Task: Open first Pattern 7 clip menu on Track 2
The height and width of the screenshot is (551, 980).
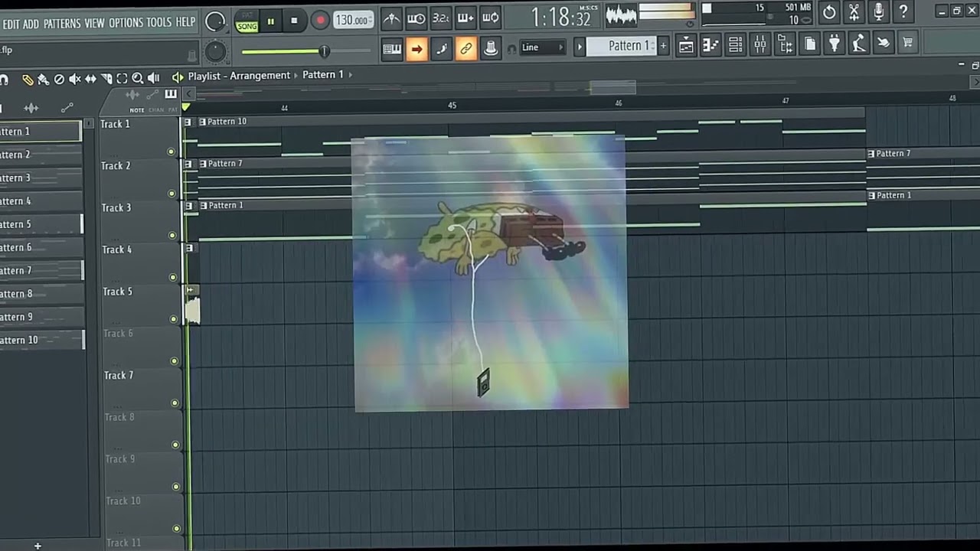Action: [x=203, y=164]
